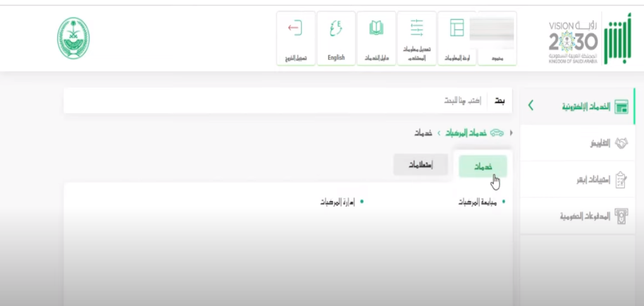
Task: Select E-Services (الخدمات الإلكترونية) in the sidebar
Action: (586, 106)
